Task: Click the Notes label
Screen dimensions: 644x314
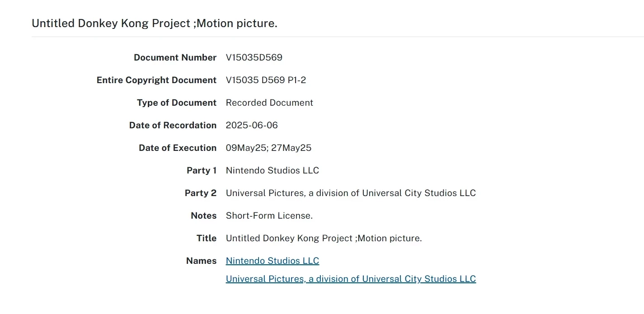Action: 204,216
